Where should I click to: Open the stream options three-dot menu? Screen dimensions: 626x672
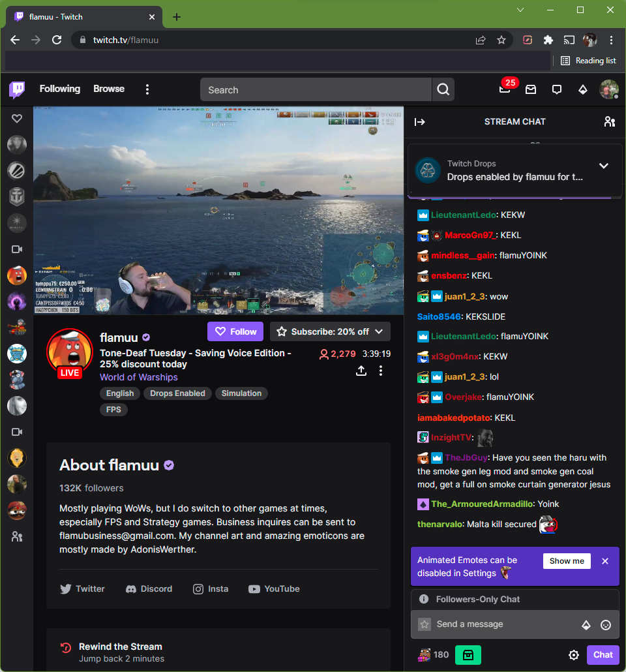(x=380, y=371)
